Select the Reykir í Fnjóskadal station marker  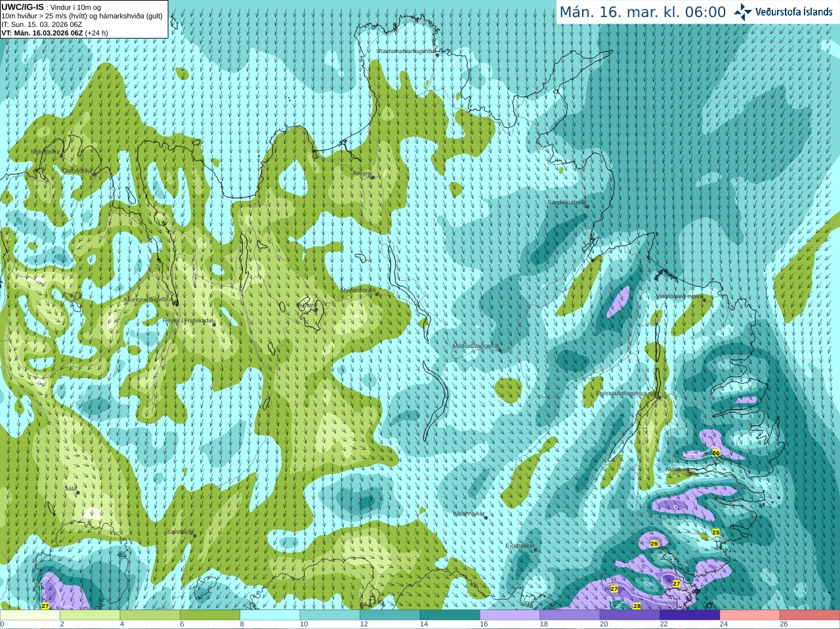coord(213,324)
